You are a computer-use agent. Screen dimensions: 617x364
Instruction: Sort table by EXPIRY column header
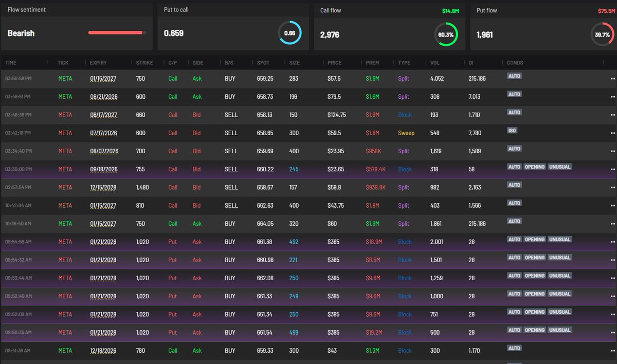click(x=98, y=63)
